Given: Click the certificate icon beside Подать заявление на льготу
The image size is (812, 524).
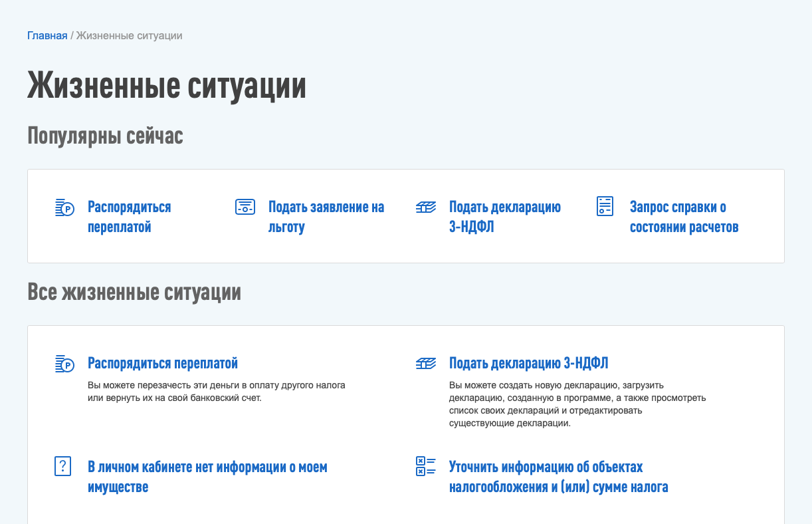Looking at the screenshot, I should coord(245,207).
